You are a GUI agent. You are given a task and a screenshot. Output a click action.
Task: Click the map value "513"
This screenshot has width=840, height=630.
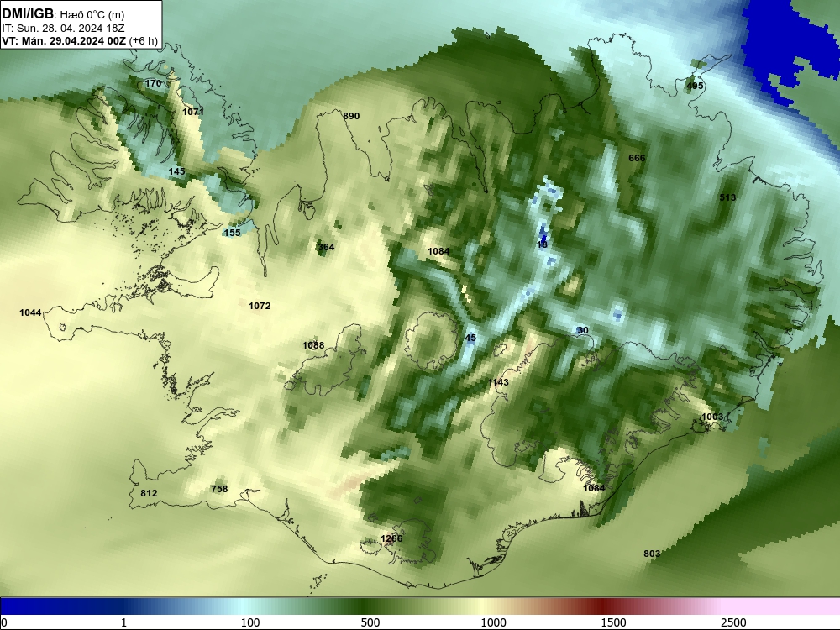coord(727,197)
